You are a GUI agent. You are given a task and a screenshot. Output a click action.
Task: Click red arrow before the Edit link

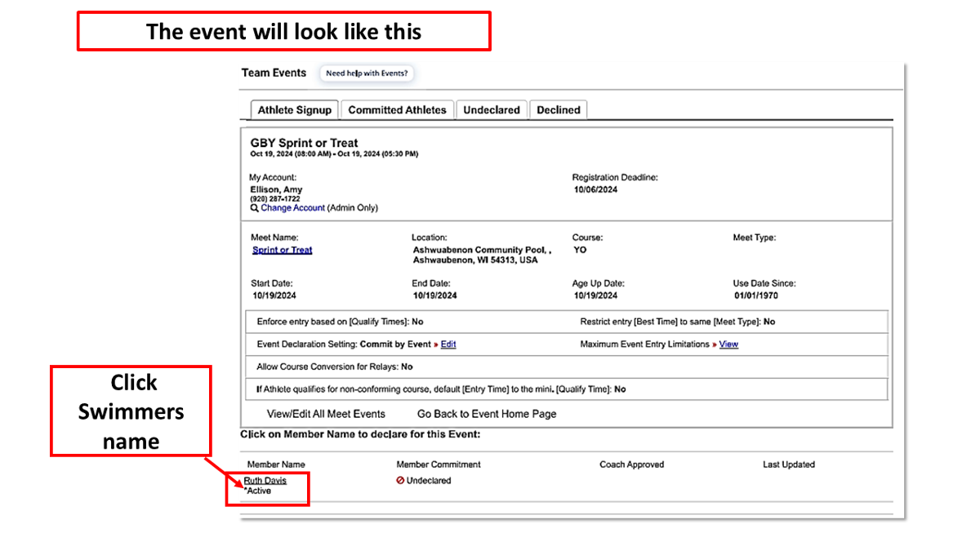[x=436, y=344]
